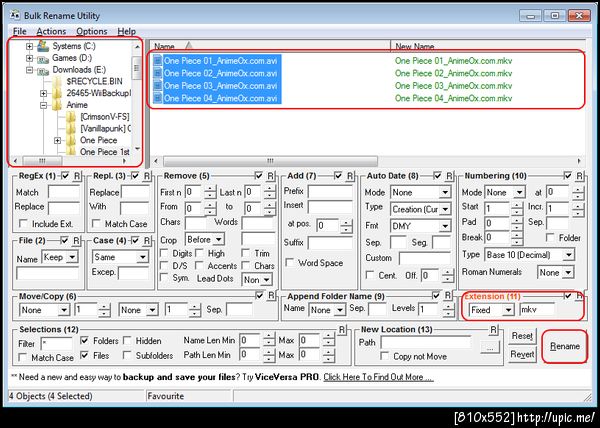
Task: Collapse the Anime folder node
Action: 44,105
